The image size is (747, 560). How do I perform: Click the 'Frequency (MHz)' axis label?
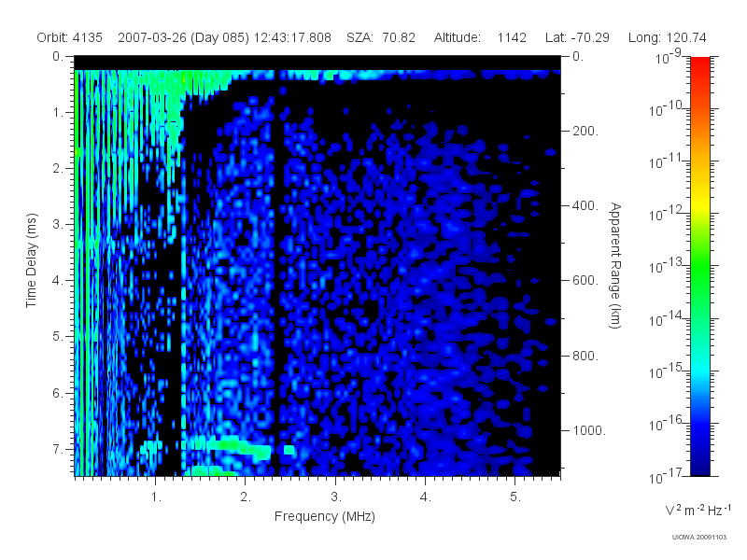click(325, 517)
